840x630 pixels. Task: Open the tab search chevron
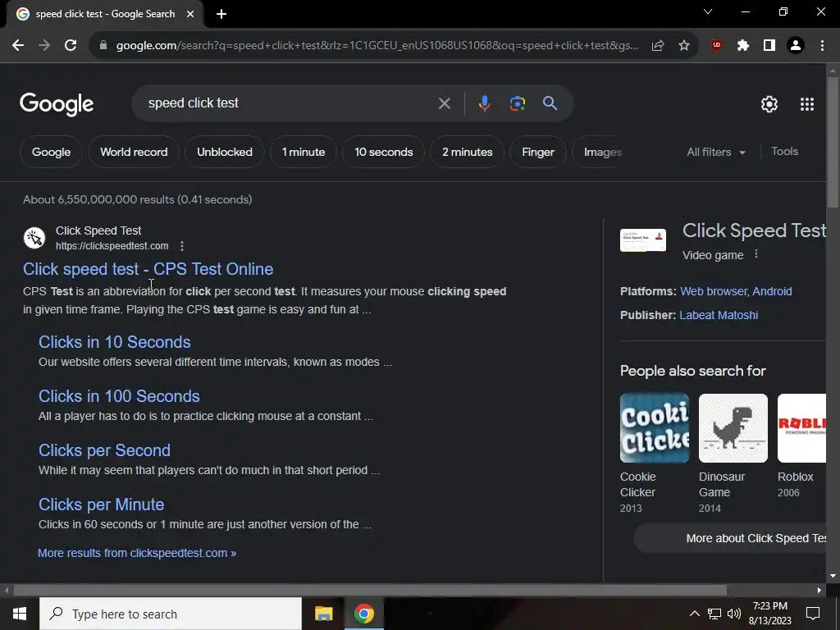coord(708,11)
